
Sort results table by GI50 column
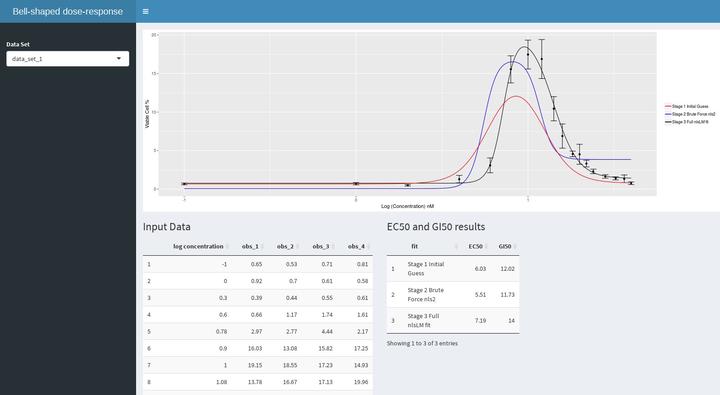coord(505,247)
